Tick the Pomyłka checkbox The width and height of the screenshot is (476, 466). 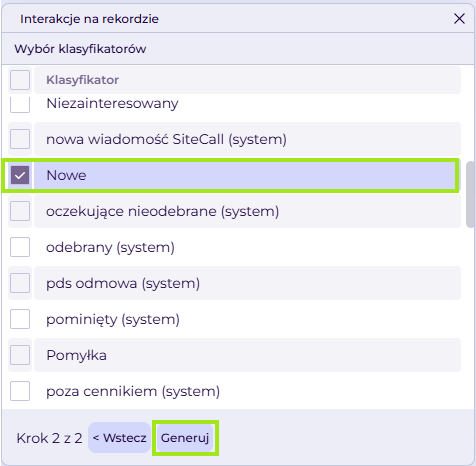tap(20, 355)
